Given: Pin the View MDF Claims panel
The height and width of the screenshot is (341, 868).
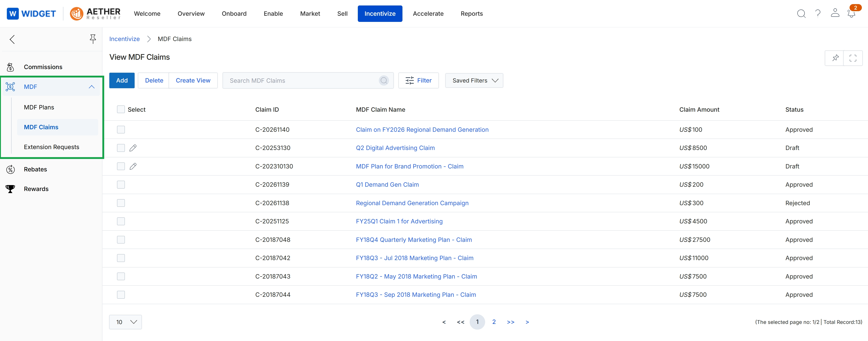Looking at the screenshot, I should coord(835,58).
